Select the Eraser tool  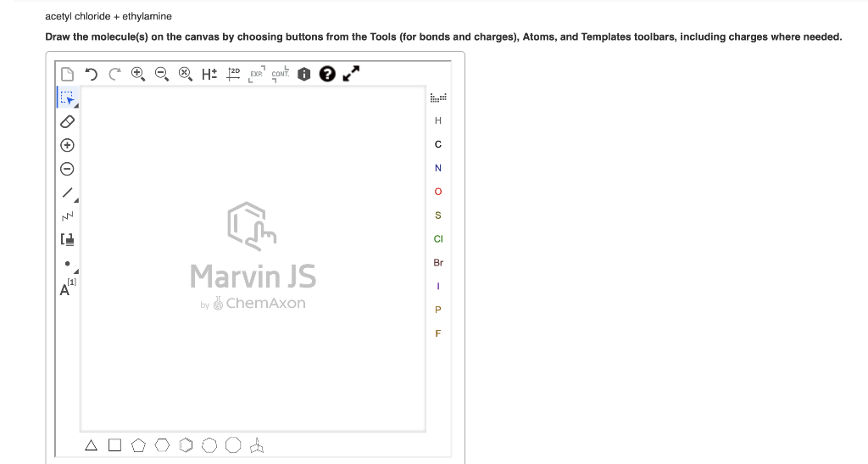tap(68, 122)
